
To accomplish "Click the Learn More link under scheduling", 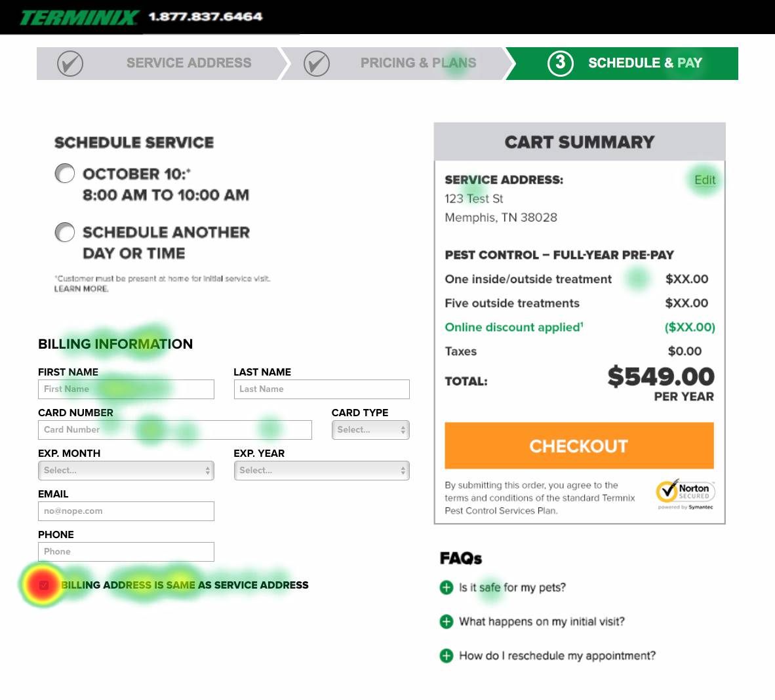I will [x=81, y=289].
